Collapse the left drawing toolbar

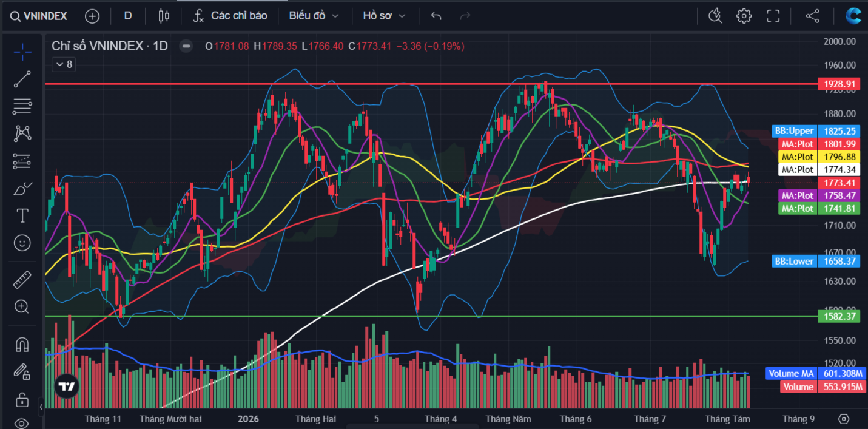pyautogui.click(x=41, y=407)
